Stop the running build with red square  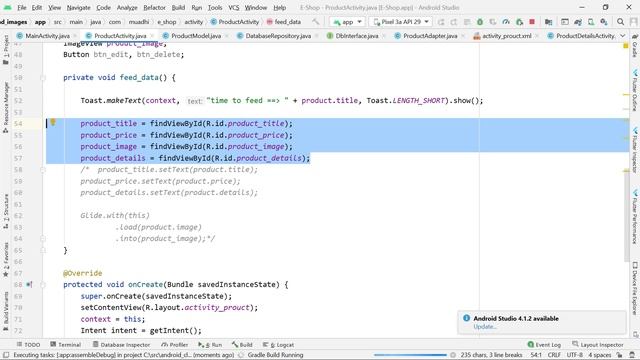pos(532,22)
